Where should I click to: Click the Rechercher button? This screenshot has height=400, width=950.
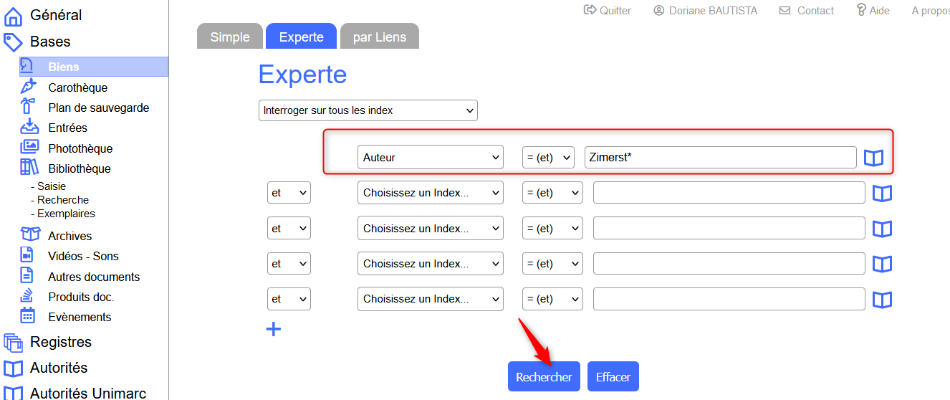click(543, 377)
